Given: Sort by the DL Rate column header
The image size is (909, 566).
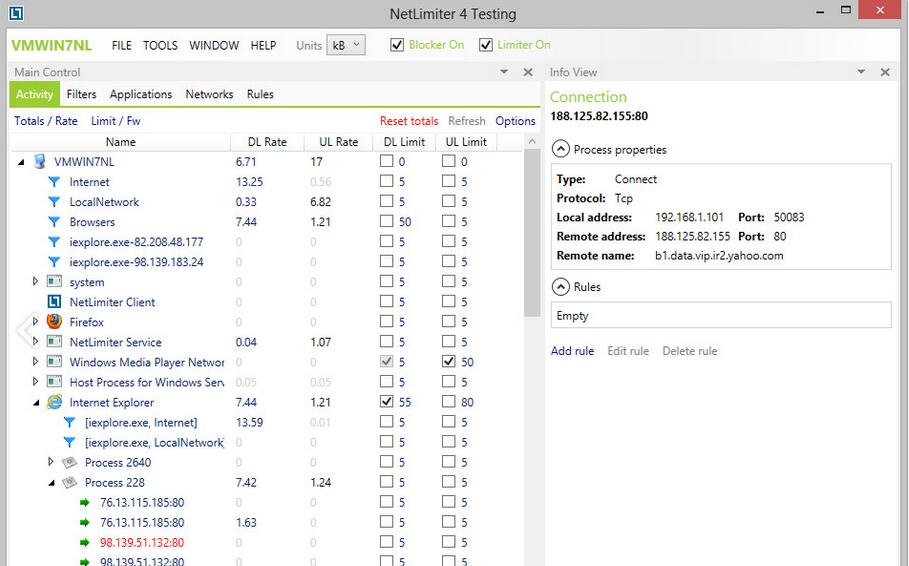Looking at the screenshot, I should pos(267,142).
